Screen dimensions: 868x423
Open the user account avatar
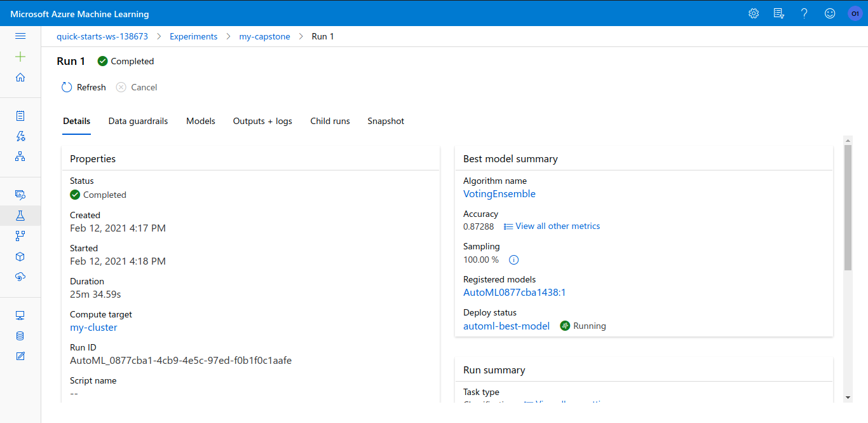pyautogui.click(x=855, y=13)
